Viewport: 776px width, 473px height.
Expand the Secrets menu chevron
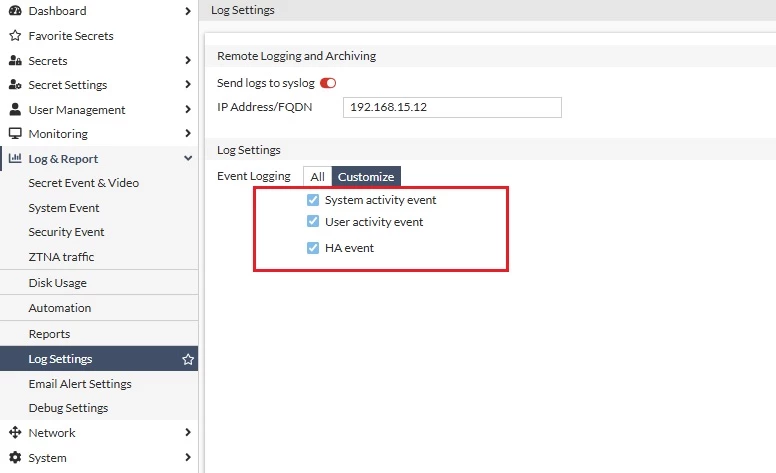click(x=188, y=60)
